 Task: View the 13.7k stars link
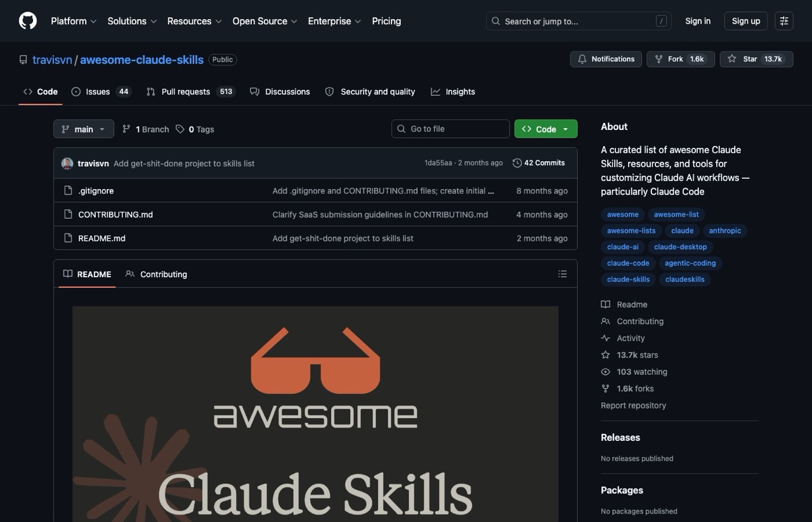(629, 355)
